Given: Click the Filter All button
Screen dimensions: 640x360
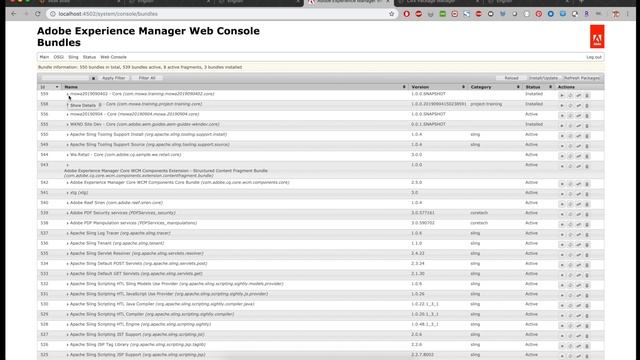Looking at the screenshot, I should [147, 78].
